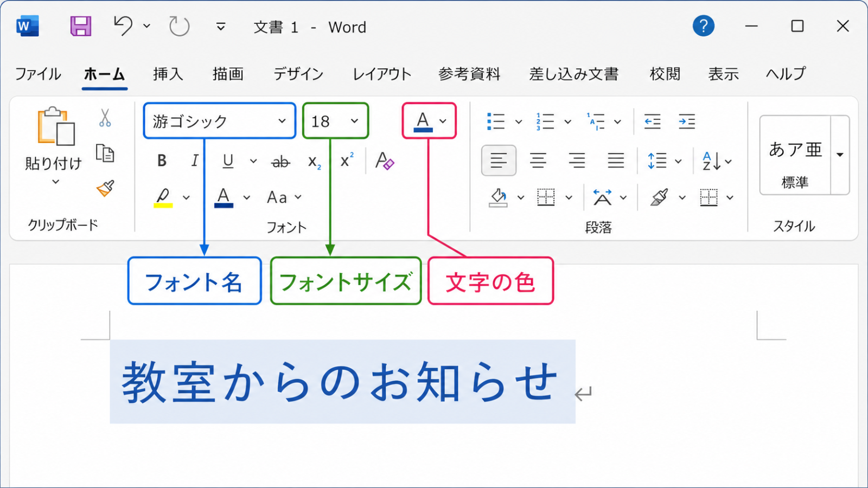
Task: Open underline style dropdown arrow
Action: point(253,161)
